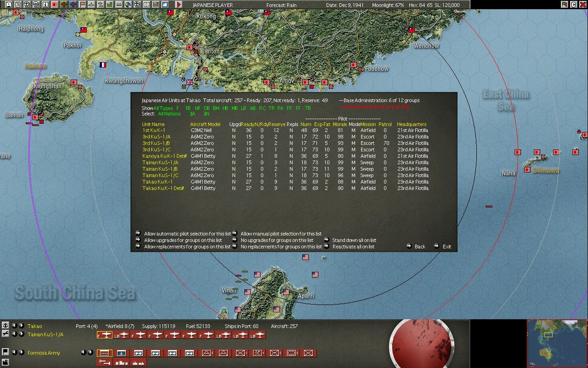Click the globe icon in top toolbar
Screen dimensions: 588x368
pyautogui.click(x=128, y=5)
